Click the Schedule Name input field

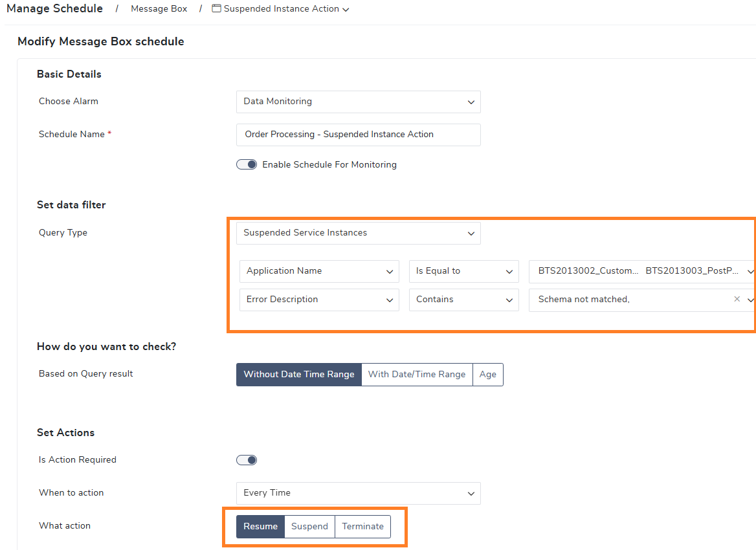coord(358,135)
